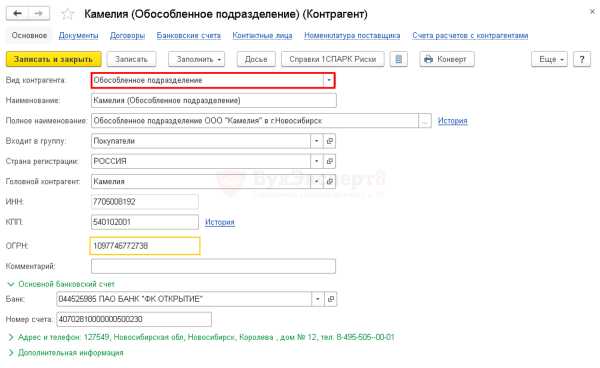This screenshot has height=368, width=600.
Task: Click the Головной контрагент Камелия field
Action: point(201,182)
